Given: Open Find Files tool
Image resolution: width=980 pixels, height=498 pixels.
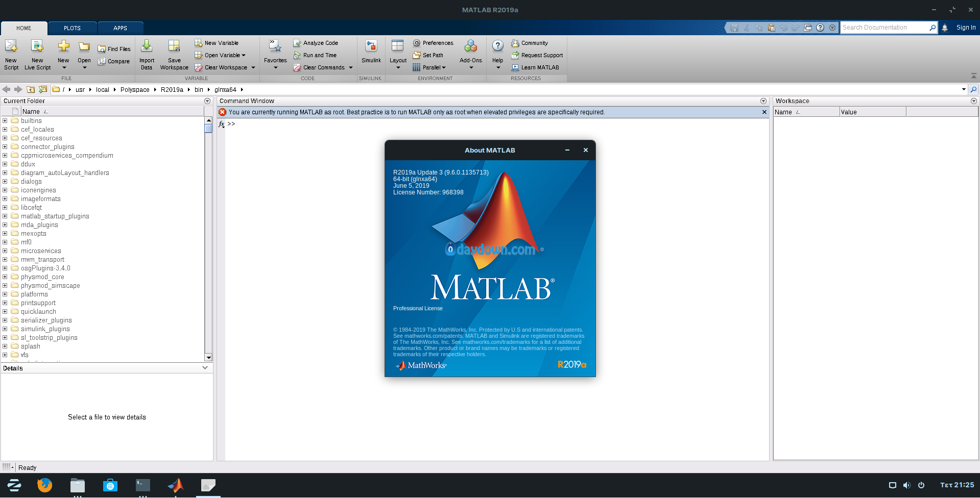Looking at the screenshot, I should click(114, 49).
